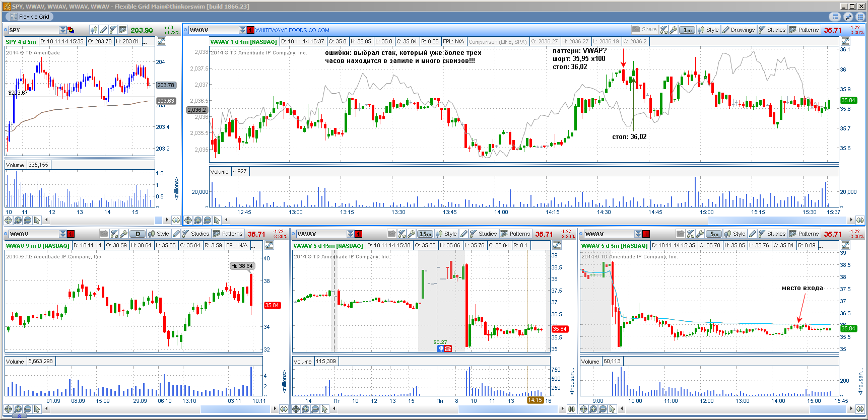
Task: Select crosshair tool under WWAV 1m chart
Action: [188, 220]
